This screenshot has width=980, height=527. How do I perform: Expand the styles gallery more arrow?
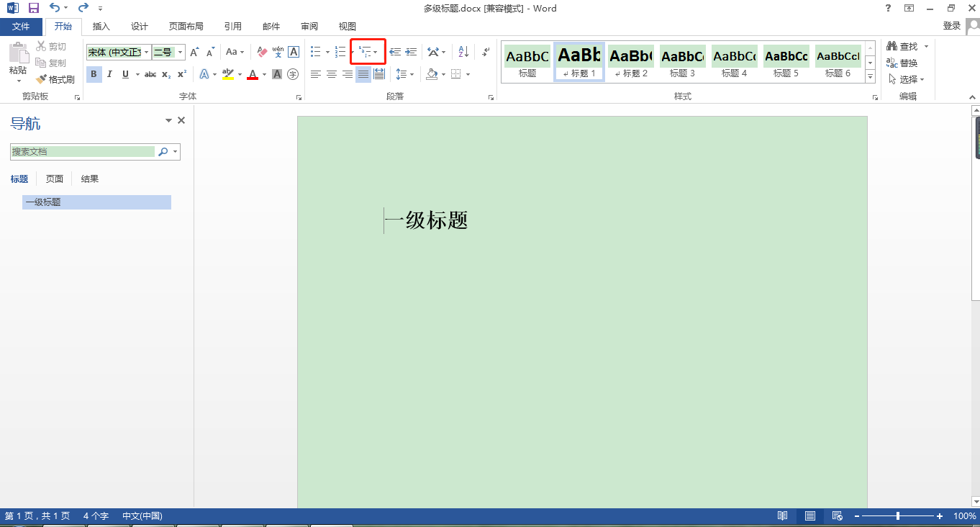tap(870, 78)
